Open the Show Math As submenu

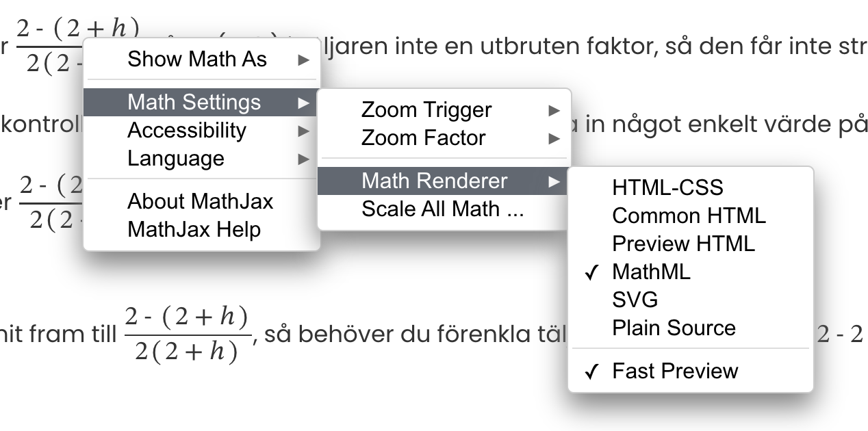[197, 60]
